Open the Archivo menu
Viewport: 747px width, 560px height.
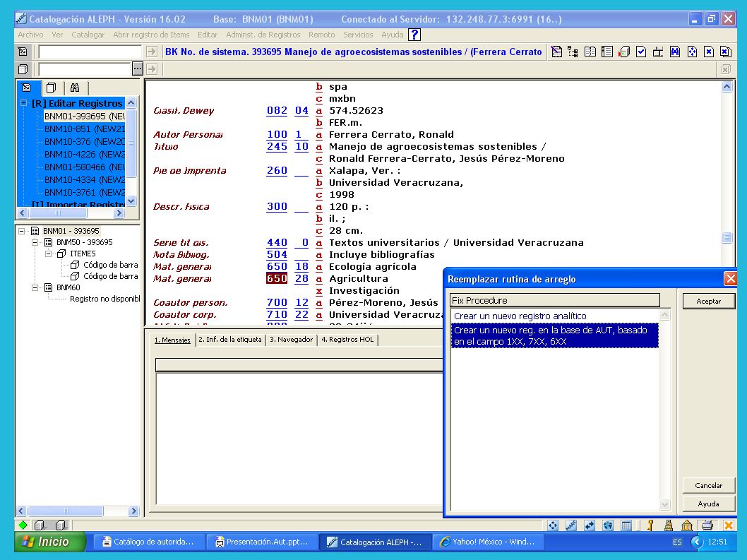30,35
